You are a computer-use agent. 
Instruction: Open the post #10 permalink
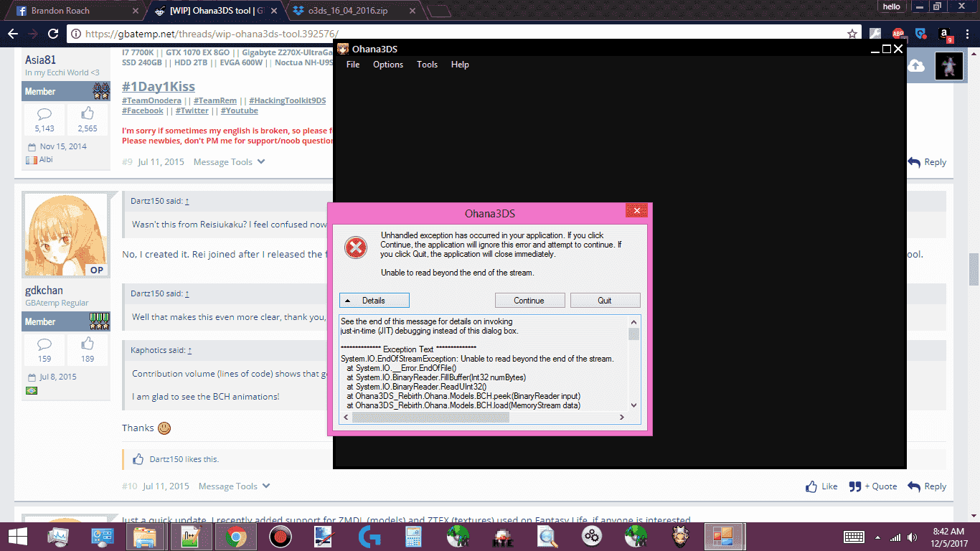129,486
